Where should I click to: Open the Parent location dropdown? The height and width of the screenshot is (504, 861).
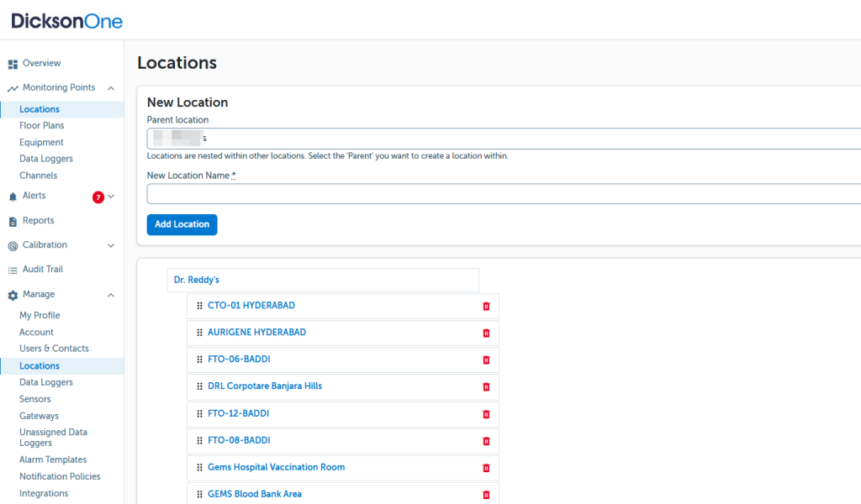[x=503, y=139]
